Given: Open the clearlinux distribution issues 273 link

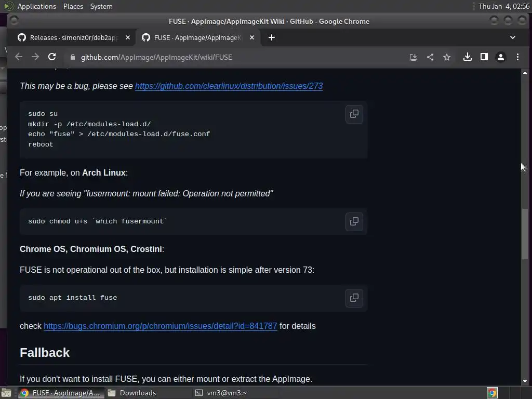Looking at the screenshot, I should pos(229,86).
